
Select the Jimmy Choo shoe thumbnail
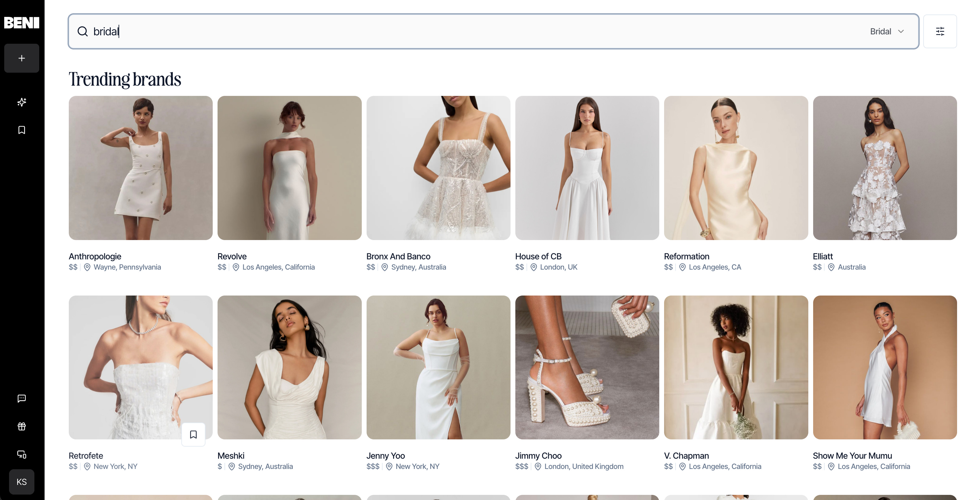pos(587,367)
